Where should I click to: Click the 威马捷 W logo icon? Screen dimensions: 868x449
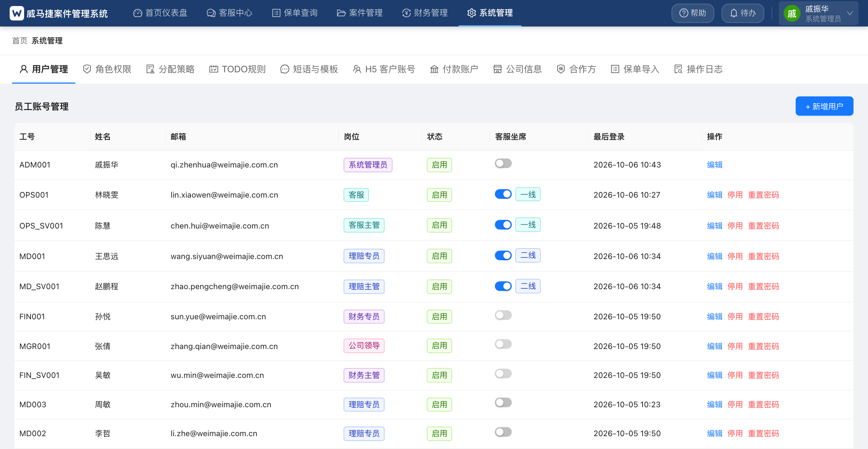point(16,13)
